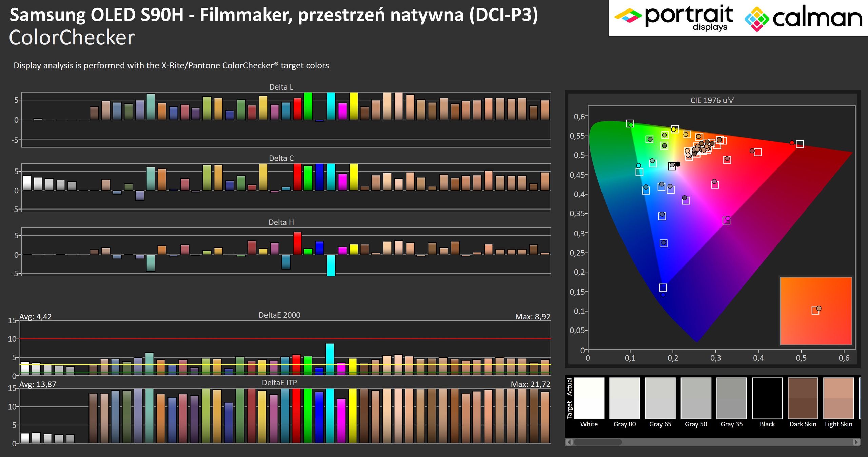Click the zoomed orange chromaticity inset
The image size is (868, 457).
[816, 311]
